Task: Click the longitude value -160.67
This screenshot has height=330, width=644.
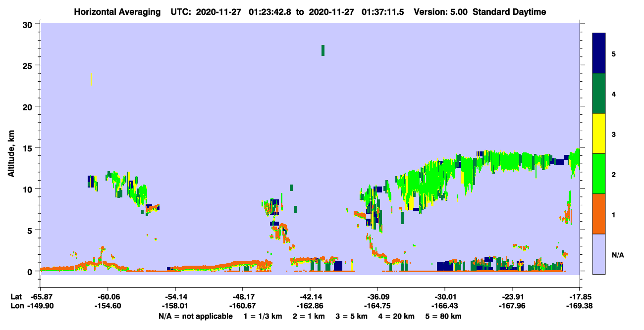Action: [x=242, y=306]
